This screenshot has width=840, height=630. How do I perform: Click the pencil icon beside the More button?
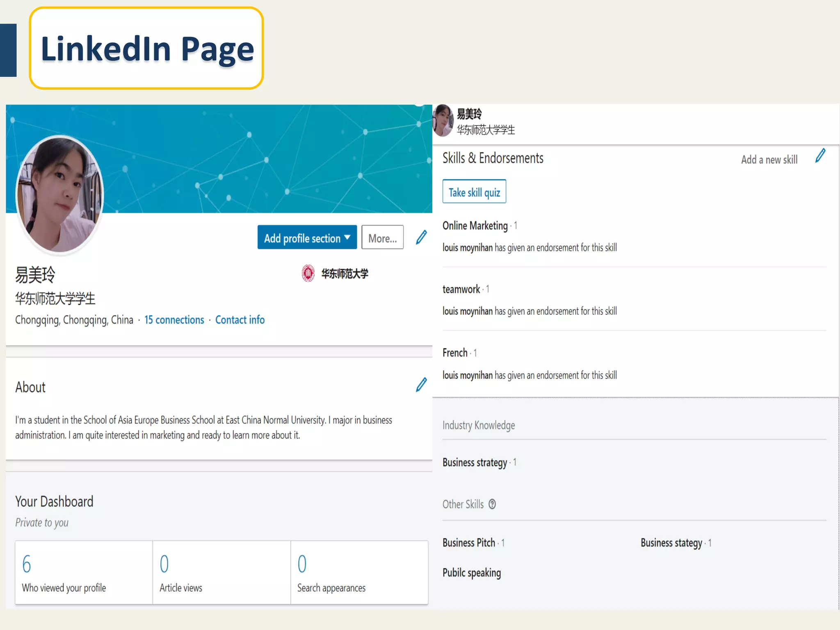[x=421, y=237]
